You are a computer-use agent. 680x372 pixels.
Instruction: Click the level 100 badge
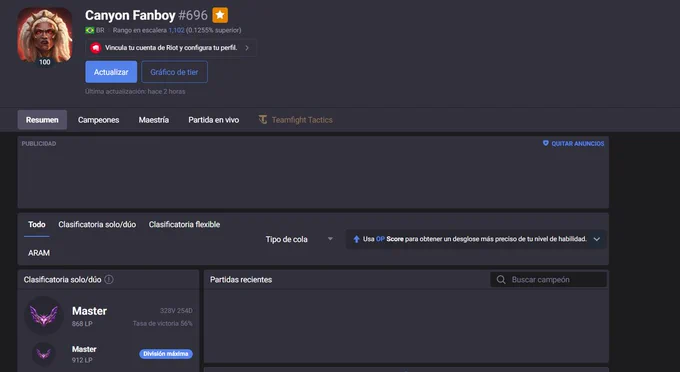point(45,62)
